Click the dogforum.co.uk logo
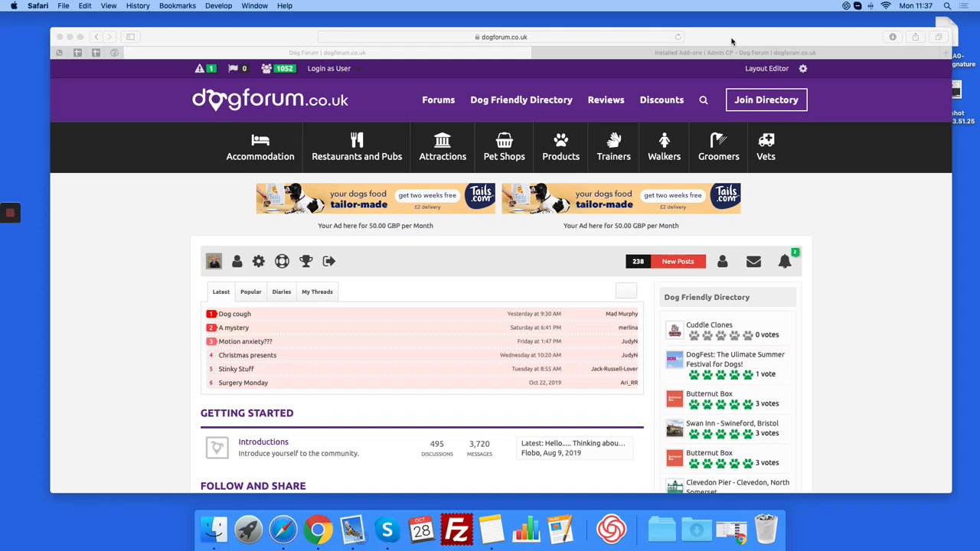Image resolution: width=980 pixels, height=551 pixels. (x=270, y=99)
